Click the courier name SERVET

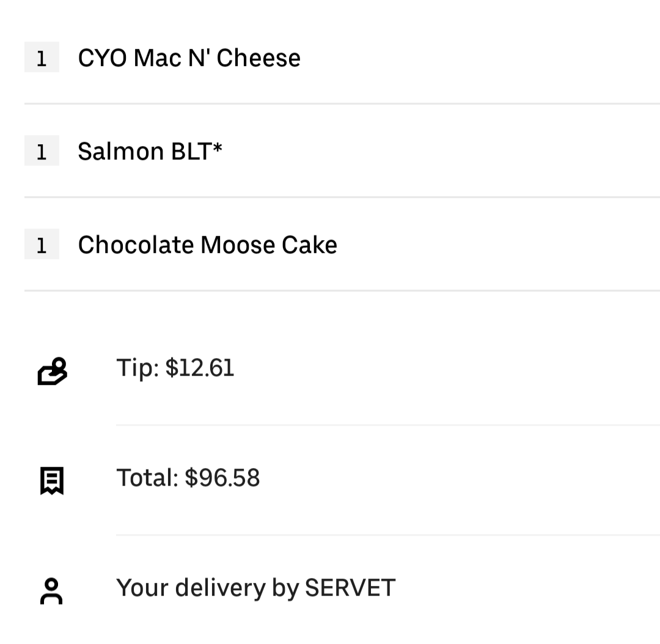pos(350,588)
